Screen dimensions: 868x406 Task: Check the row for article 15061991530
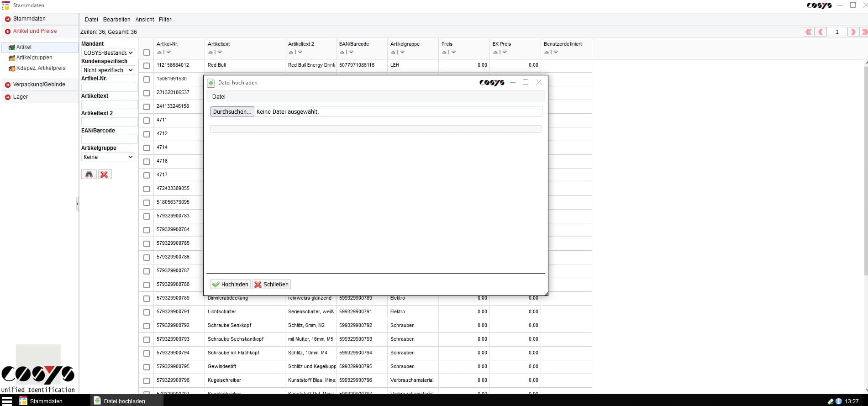(x=147, y=79)
